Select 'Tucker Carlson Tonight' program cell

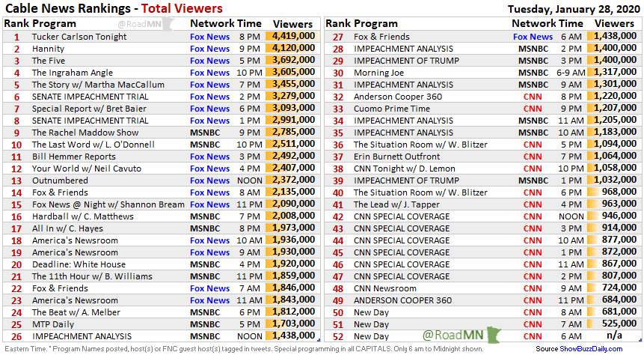[79, 37]
